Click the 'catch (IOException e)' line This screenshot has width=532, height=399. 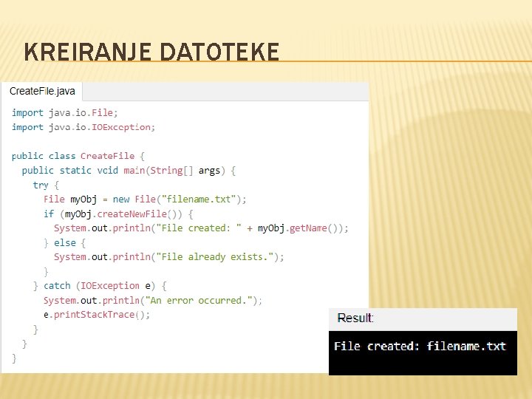(x=100, y=286)
